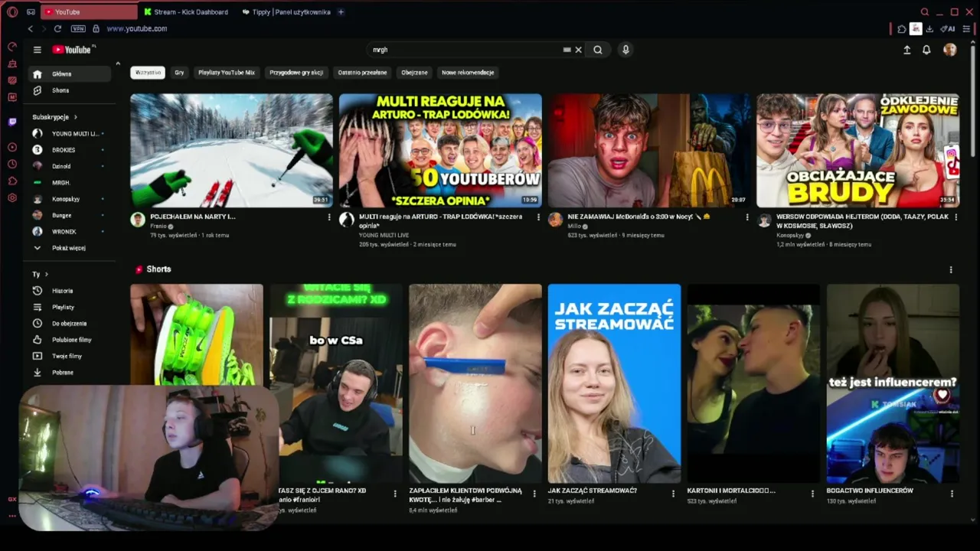Open the Shorts shelf three-dot menu
Screen dimensions: 980x551
[951, 270]
